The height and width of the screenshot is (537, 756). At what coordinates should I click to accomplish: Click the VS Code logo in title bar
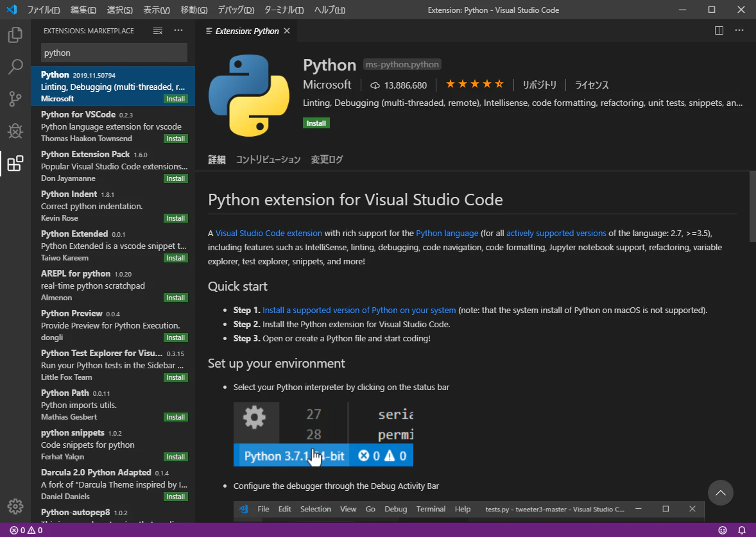click(x=12, y=10)
